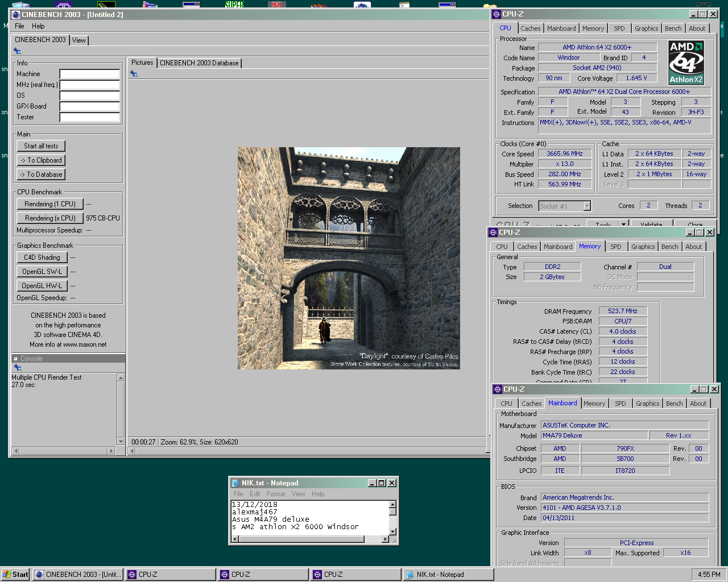This screenshot has width=728, height=582.
Task: Click the MHz (real freq.) input field
Action: pos(90,85)
